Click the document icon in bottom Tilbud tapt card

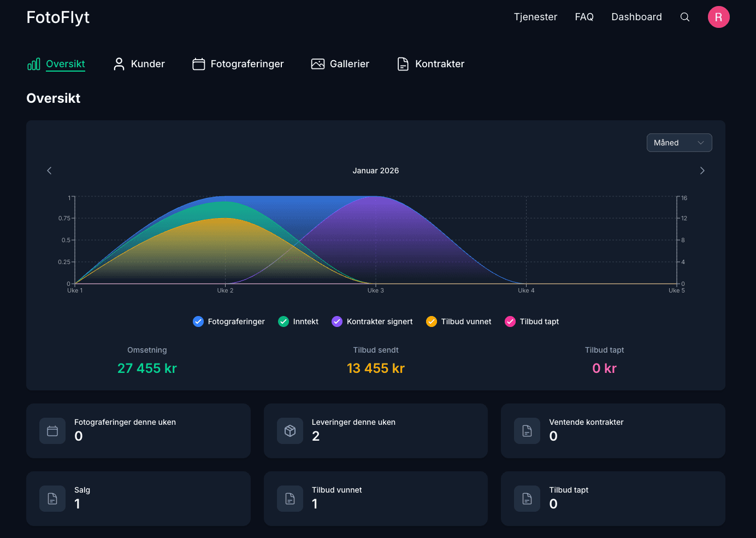[527, 499]
